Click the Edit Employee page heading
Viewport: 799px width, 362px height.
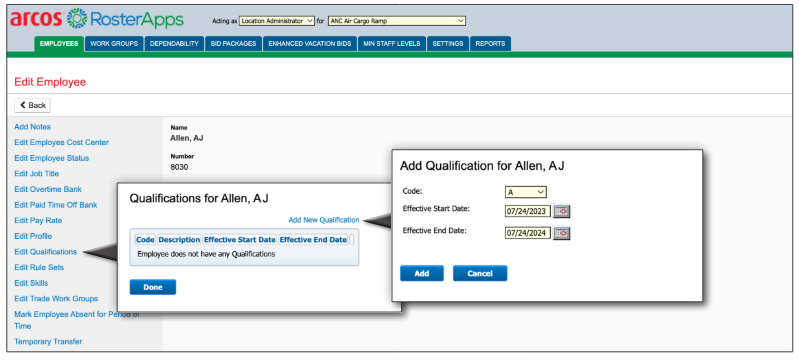tap(50, 82)
